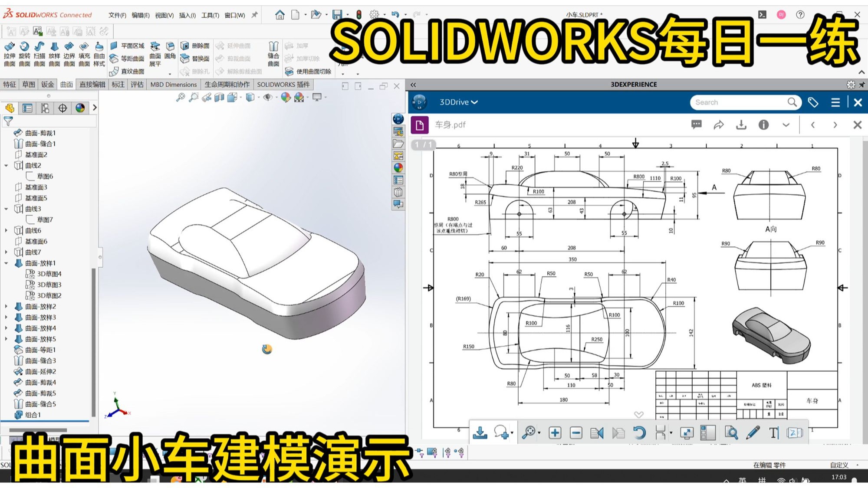Click Cut With Surface (使用曲面切除)

point(308,71)
